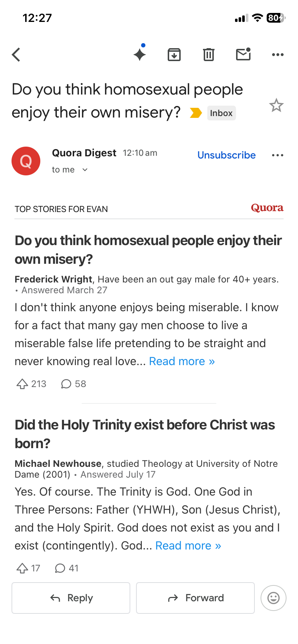Screen dimensions: 298x644
Task: Delete email with trash icon
Action: click(x=209, y=55)
